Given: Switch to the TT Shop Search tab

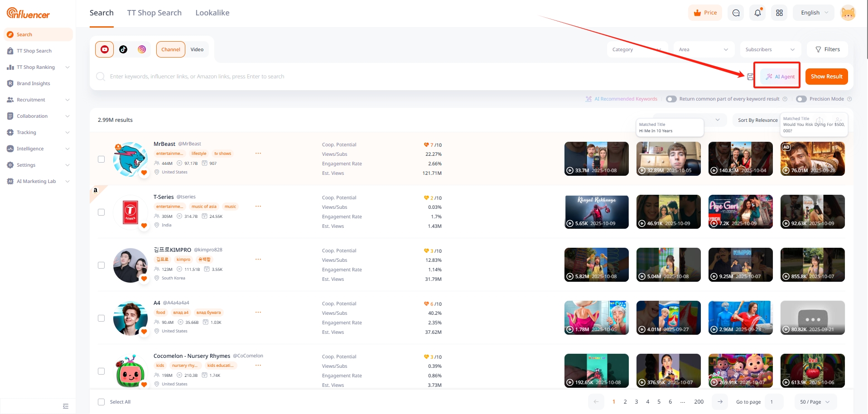Looking at the screenshot, I should 154,13.
